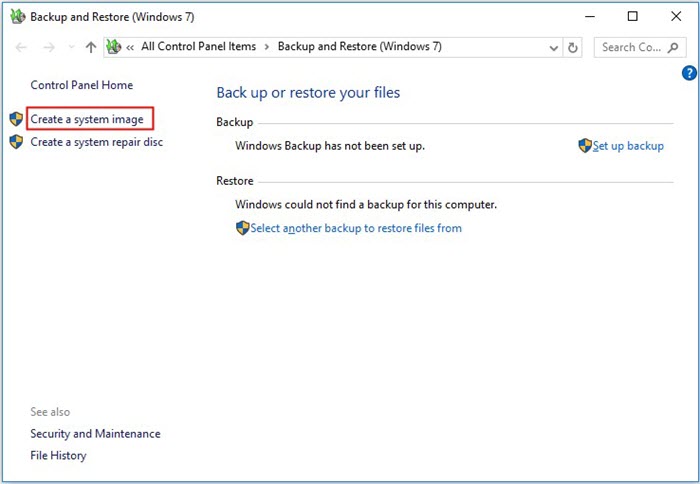
Task: Select another backup to restore files from
Action: pyautogui.click(x=356, y=228)
